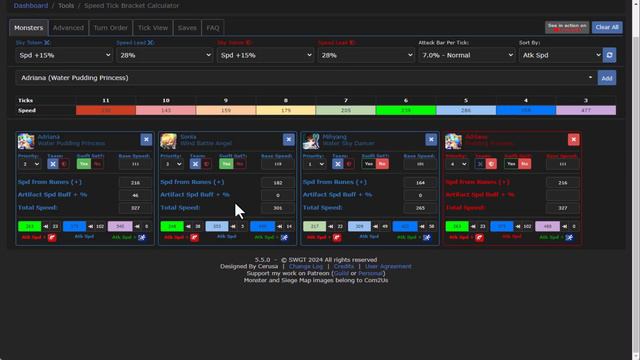The height and width of the screenshot is (360, 640).
Task: Switch to the Tick View tab
Action: tap(153, 28)
